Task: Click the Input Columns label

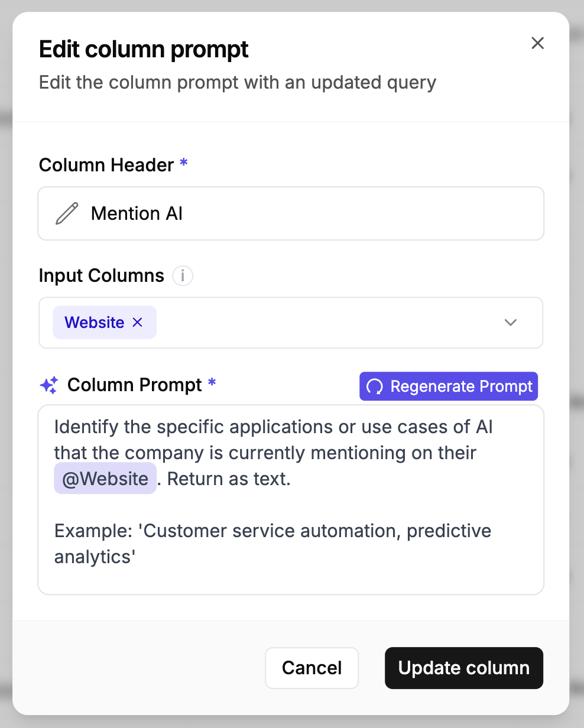Action: click(x=102, y=275)
